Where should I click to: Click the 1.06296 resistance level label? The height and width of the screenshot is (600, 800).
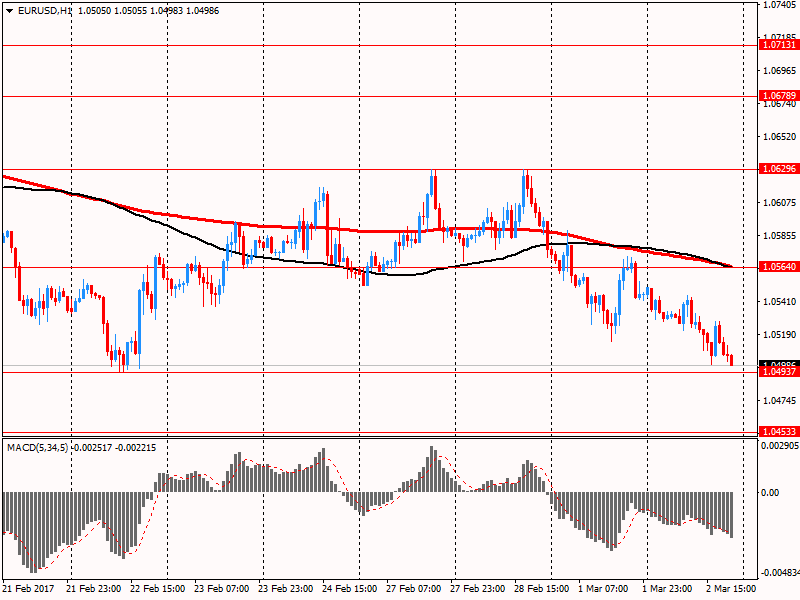(x=779, y=168)
